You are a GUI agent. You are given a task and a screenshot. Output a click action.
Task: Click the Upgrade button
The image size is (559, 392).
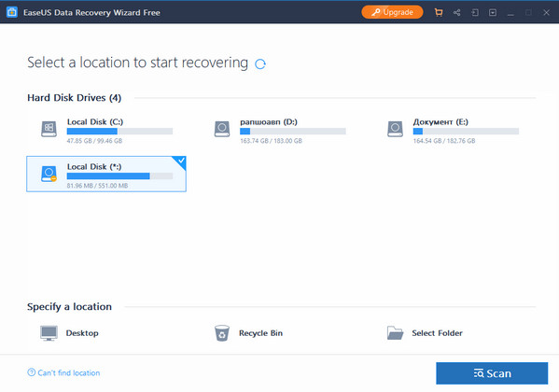(392, 12)
